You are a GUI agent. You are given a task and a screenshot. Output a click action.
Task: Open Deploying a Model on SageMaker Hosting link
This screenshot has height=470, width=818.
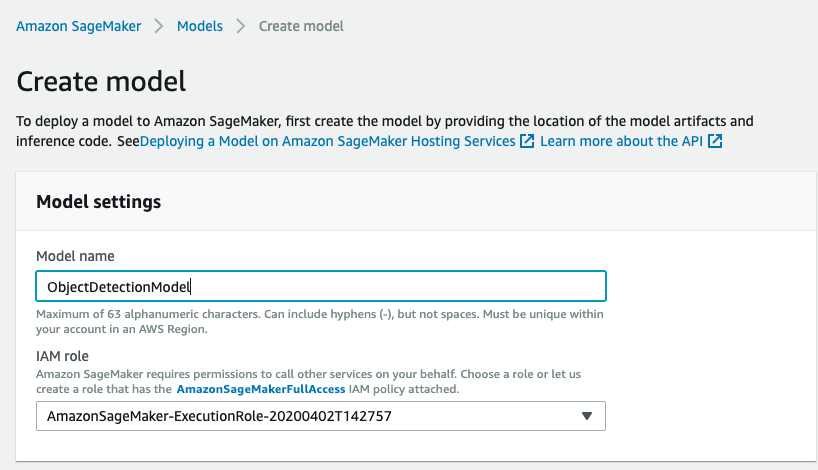click(328, 142)
